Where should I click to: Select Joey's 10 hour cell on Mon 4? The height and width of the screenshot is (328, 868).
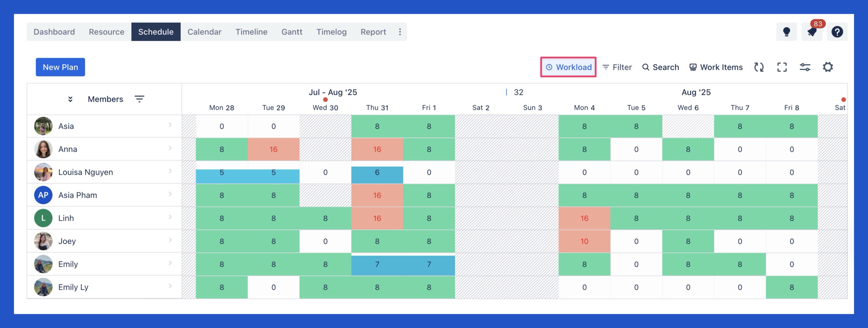(584, 241)
